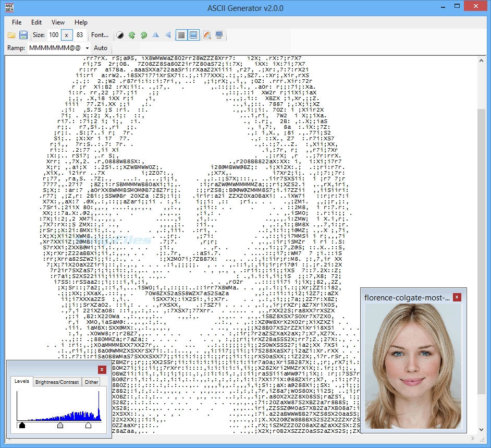Enable white-text-on-black view
Viewport: 491px width, 448px height.
[192, 35]
